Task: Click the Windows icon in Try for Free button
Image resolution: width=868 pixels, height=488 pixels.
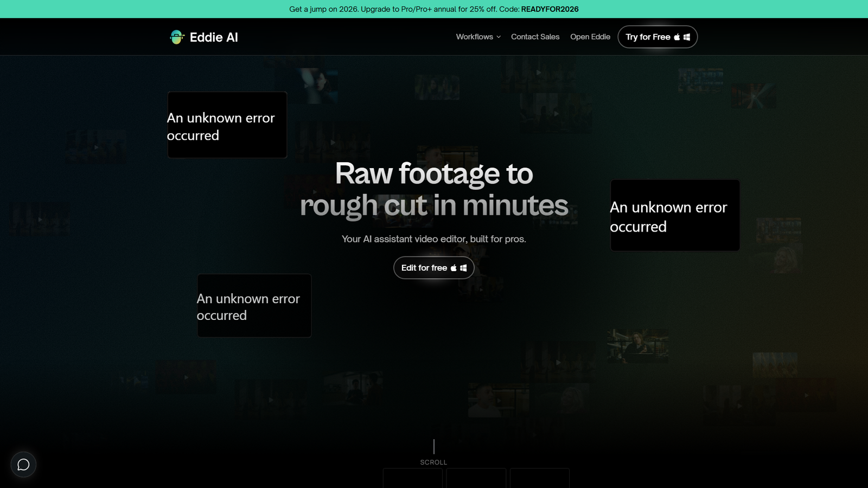Action: (x=687, y=37)
